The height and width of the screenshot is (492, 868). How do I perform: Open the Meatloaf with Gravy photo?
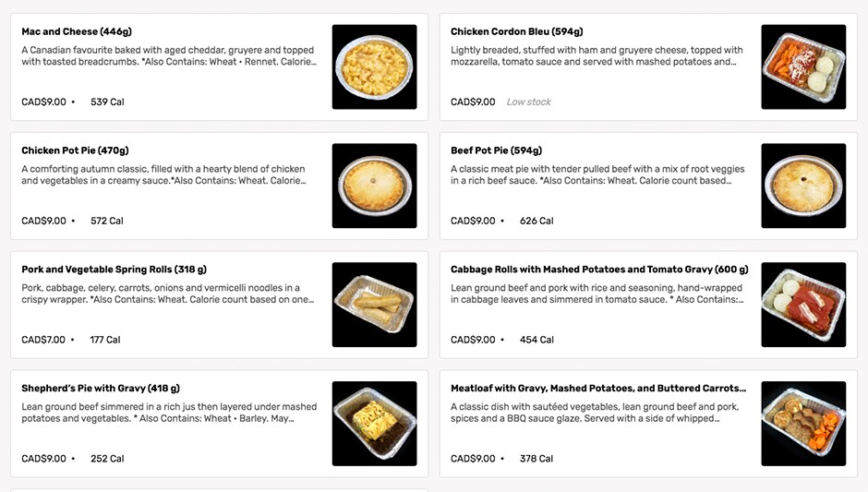(x=803, y=424)
